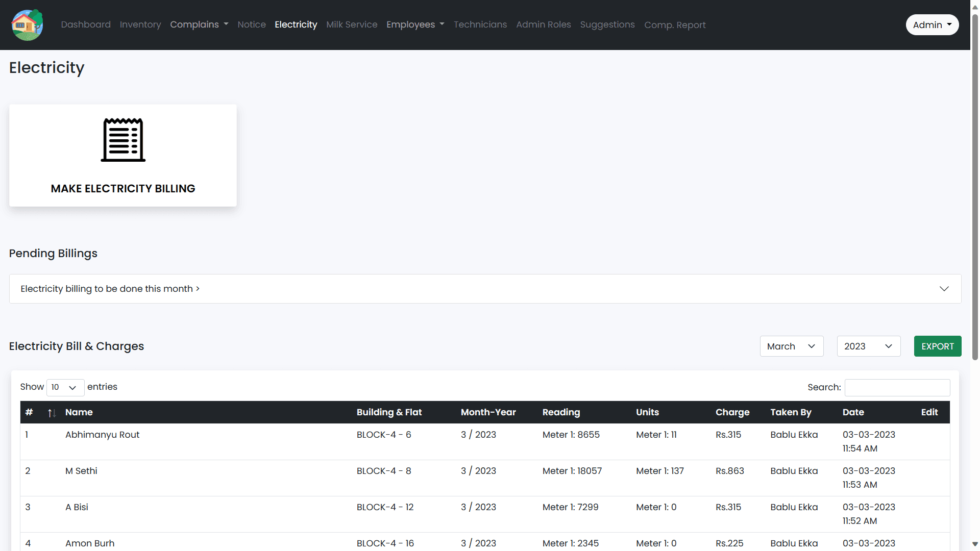Click the scrollbar down arrow
The height and width of the screenshot is (551, 980).
pyautogui.click(x=974, y=545)
